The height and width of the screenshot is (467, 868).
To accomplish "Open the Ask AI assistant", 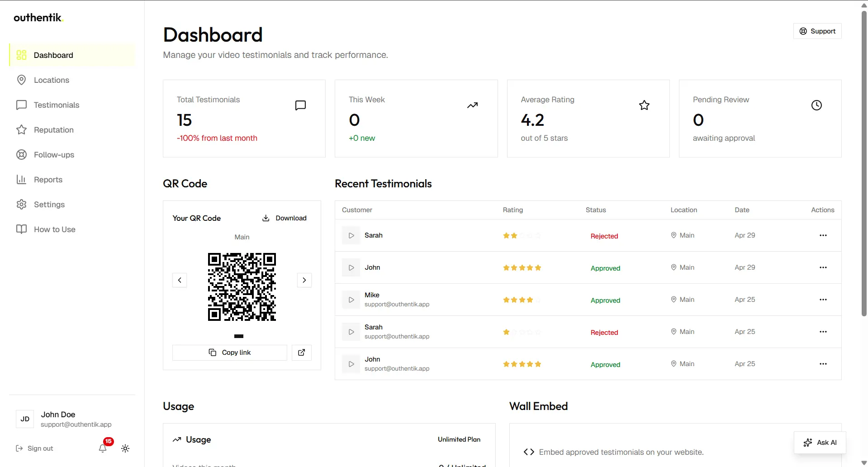I will click(x=820, y=443).
